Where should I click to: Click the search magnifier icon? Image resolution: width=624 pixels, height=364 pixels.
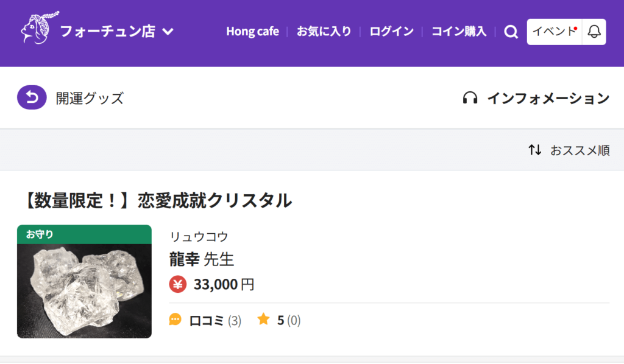tap(511, 32)
